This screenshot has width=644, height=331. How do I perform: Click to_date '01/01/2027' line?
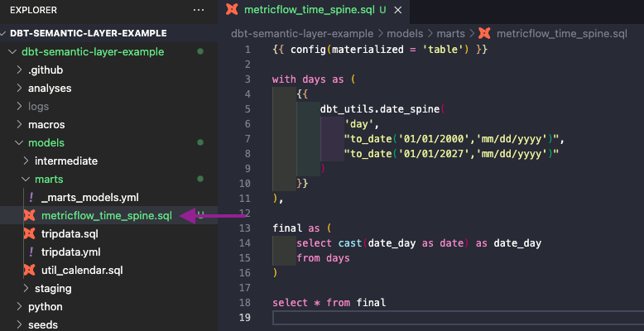(452, 154)
